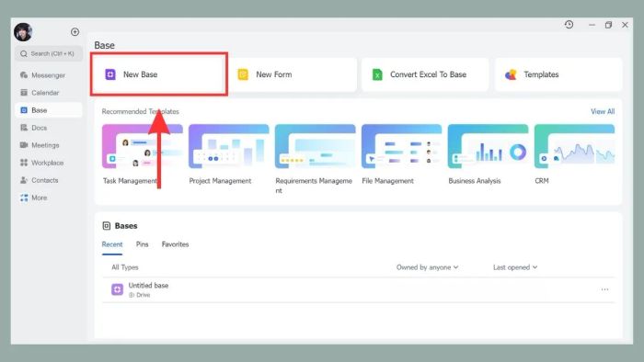
Task: Click the Meetings camera icon
Action: coord(24,145)
